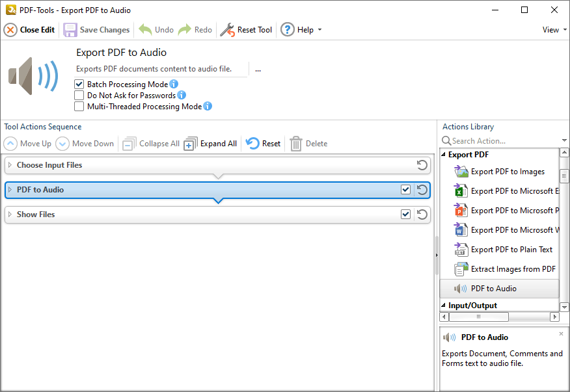Screen dimensions: 570x392
Task: Select Export PDF to Plain Text label
Action: [x=511, y=250]
